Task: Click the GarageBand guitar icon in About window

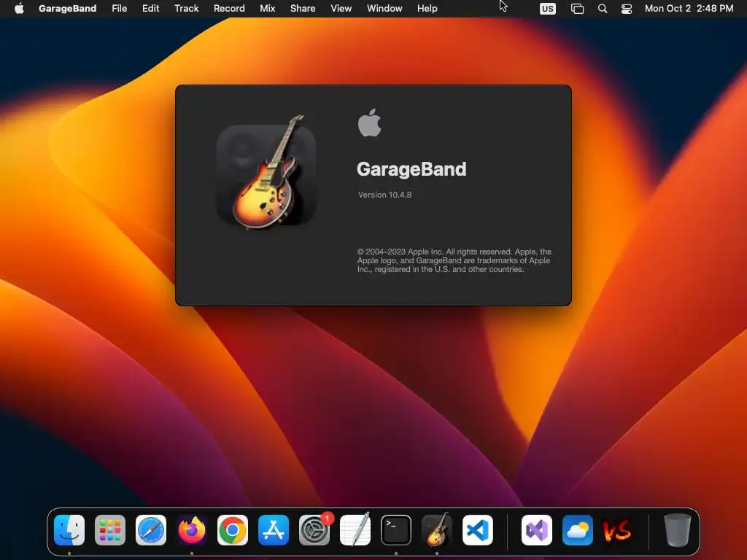Action: pos(266,172)
